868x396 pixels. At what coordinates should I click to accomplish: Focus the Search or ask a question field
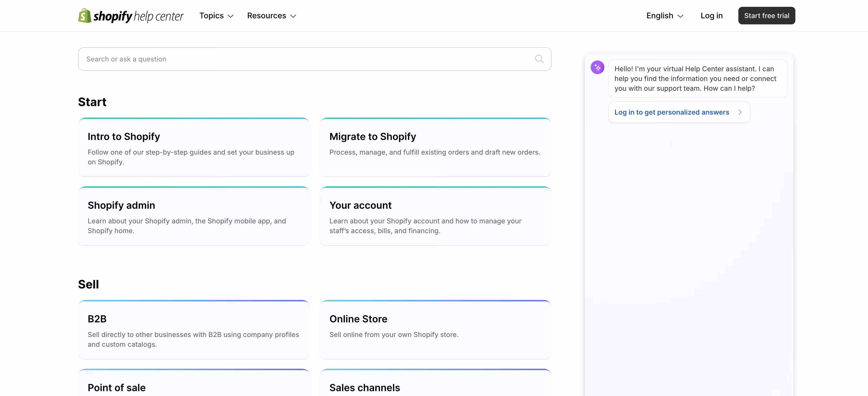(314, 59)
